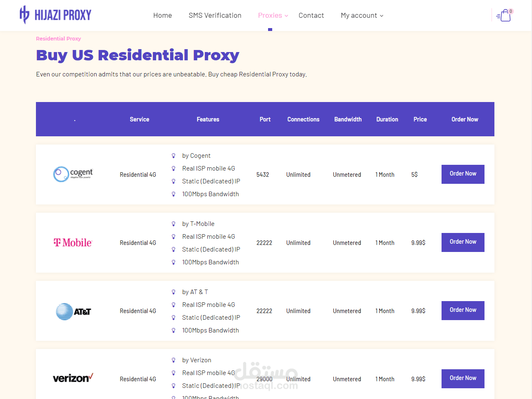Click 'Unlimited' in the Cogent row

[298, 175]
